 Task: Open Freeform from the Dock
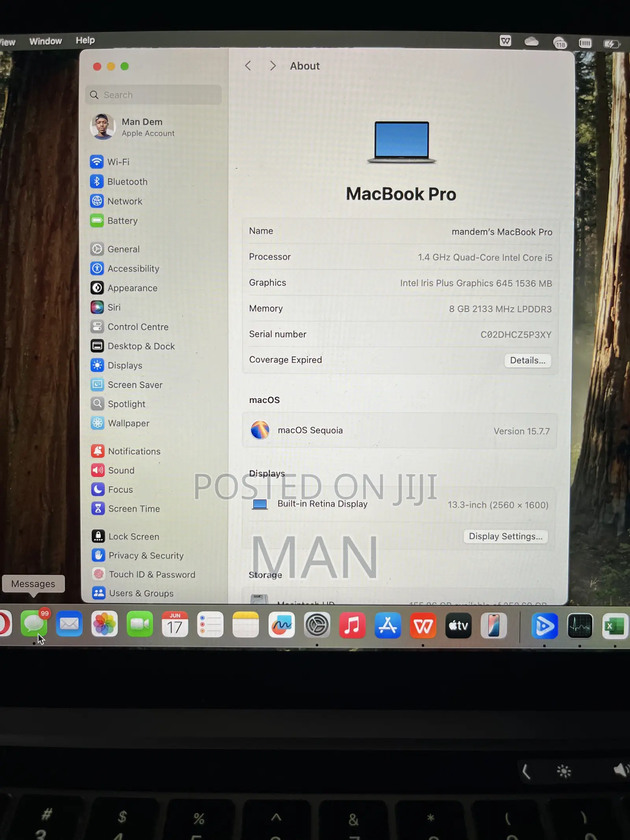point(281,625)
